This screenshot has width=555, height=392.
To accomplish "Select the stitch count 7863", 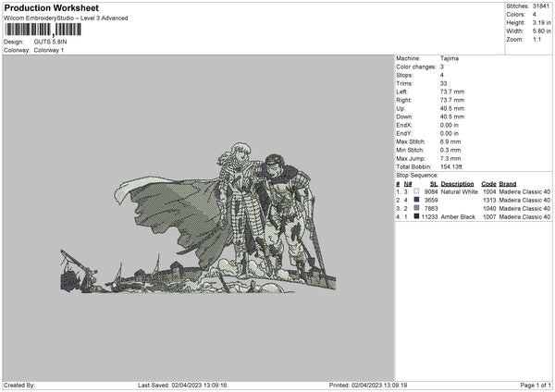I will [x=431, y=208].
